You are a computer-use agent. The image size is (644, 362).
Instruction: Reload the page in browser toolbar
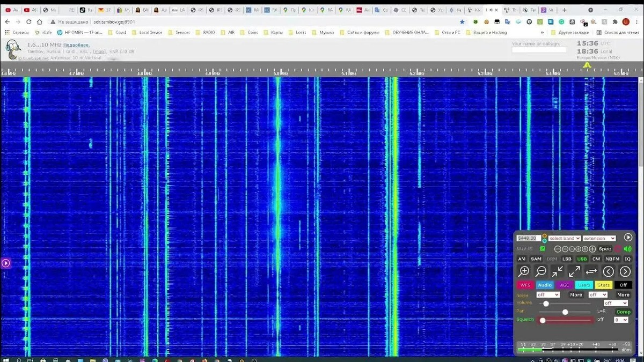28,22
